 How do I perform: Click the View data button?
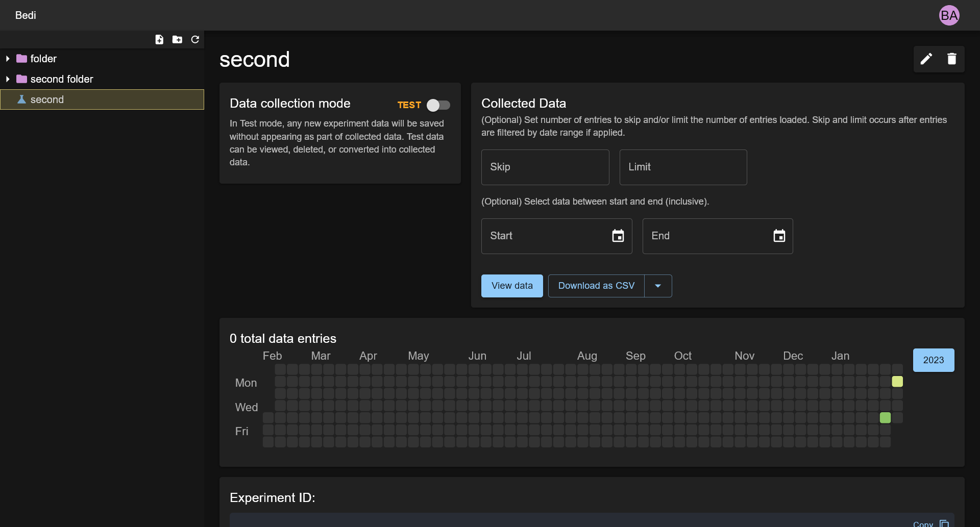[x=512, y=286]
